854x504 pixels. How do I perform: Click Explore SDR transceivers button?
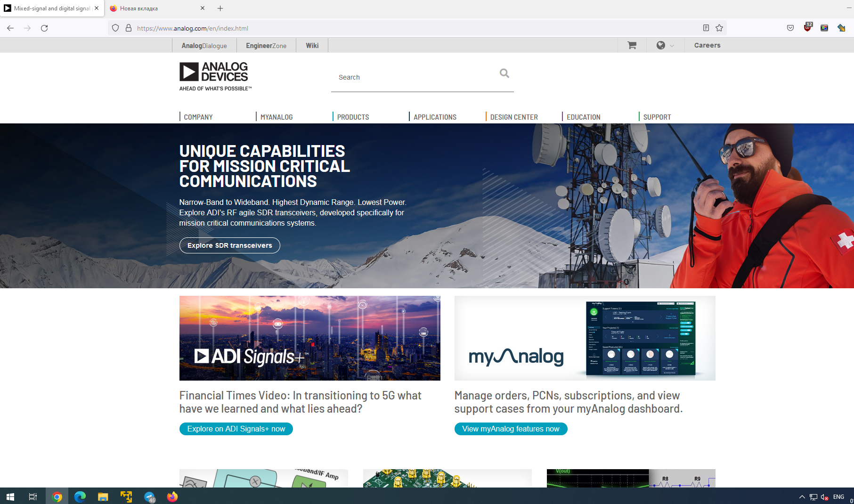(230, 245)
